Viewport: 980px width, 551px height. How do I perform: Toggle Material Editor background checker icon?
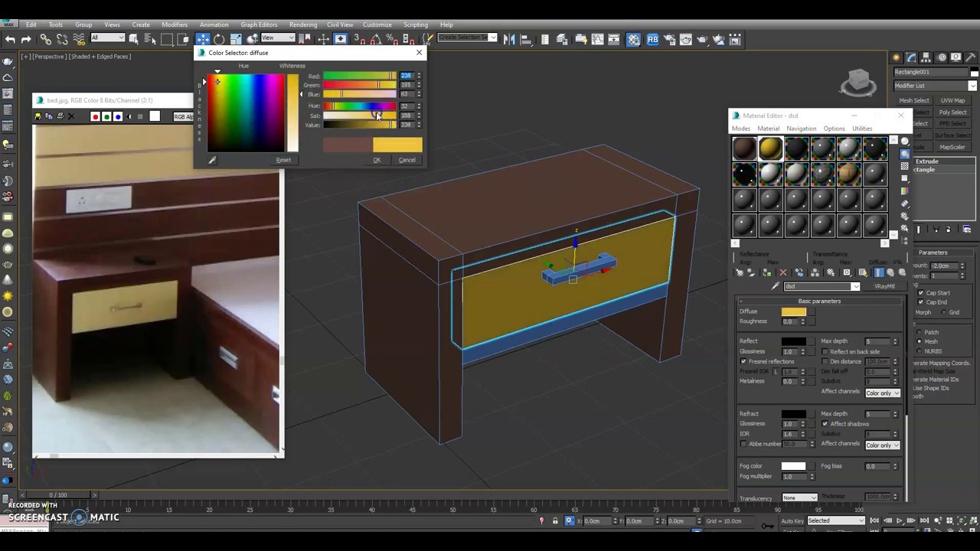[904, 166]
